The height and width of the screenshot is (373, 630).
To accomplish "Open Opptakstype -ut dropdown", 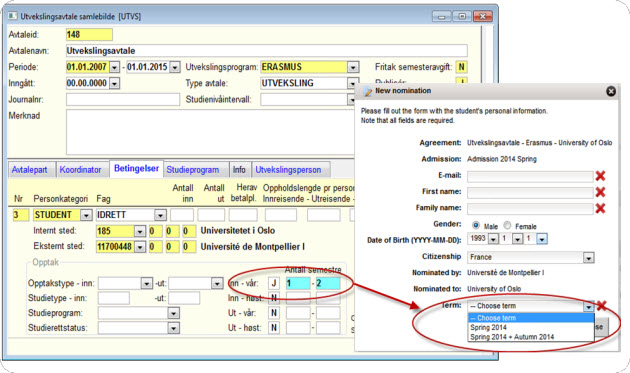I will tap(217, 284).
